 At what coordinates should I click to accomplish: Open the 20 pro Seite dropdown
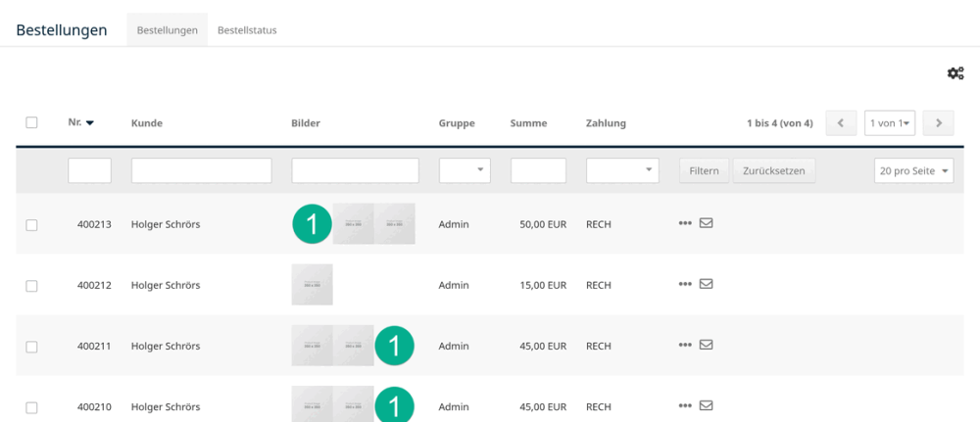tap(913, 170)
